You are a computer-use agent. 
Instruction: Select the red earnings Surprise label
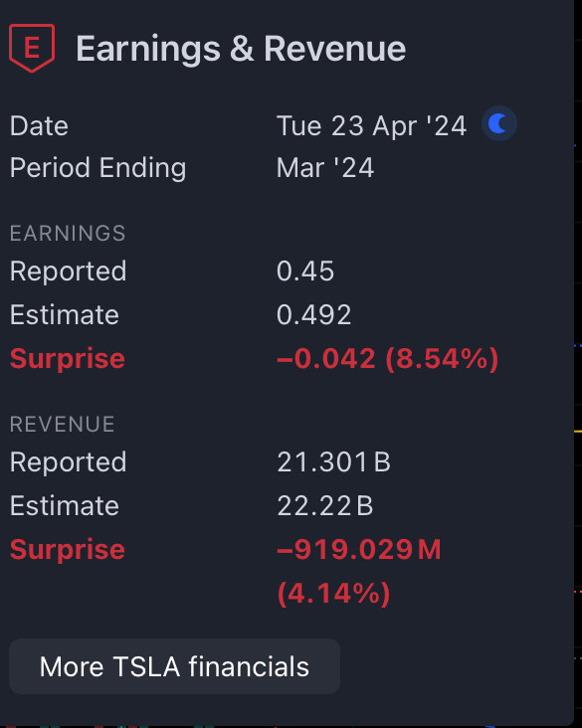pyautogui.click(x=68, y=359)
